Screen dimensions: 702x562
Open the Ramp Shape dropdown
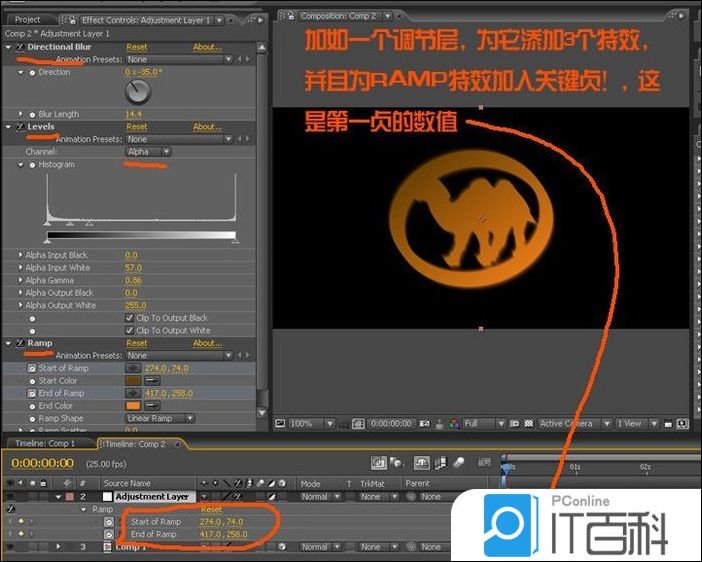tap(160, 418)
